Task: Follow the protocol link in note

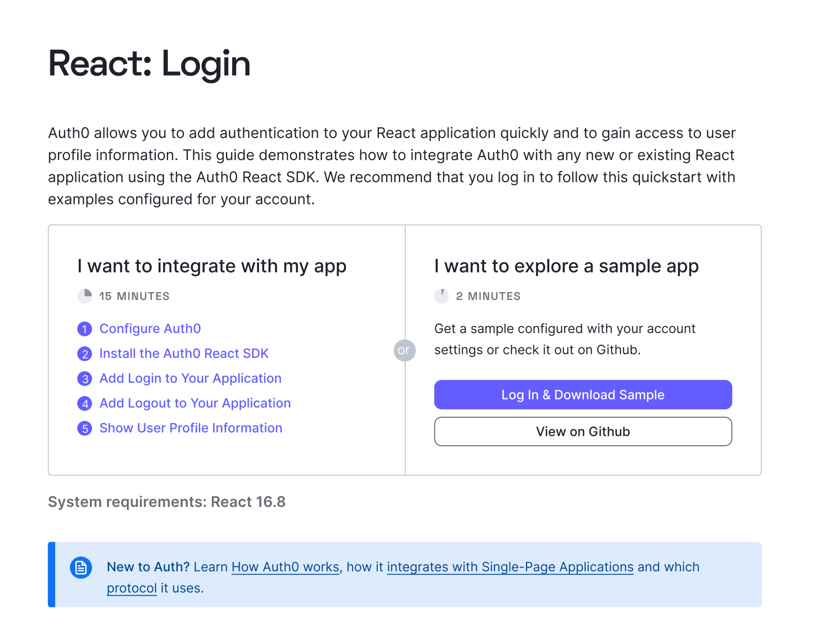Action: [x=132, y=588]
